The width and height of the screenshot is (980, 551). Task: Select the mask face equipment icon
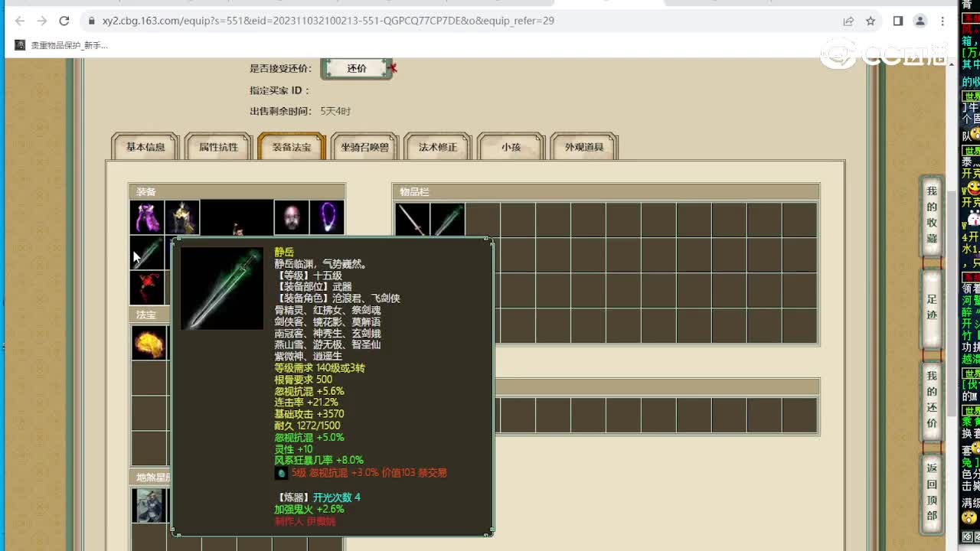coord(292,218)
